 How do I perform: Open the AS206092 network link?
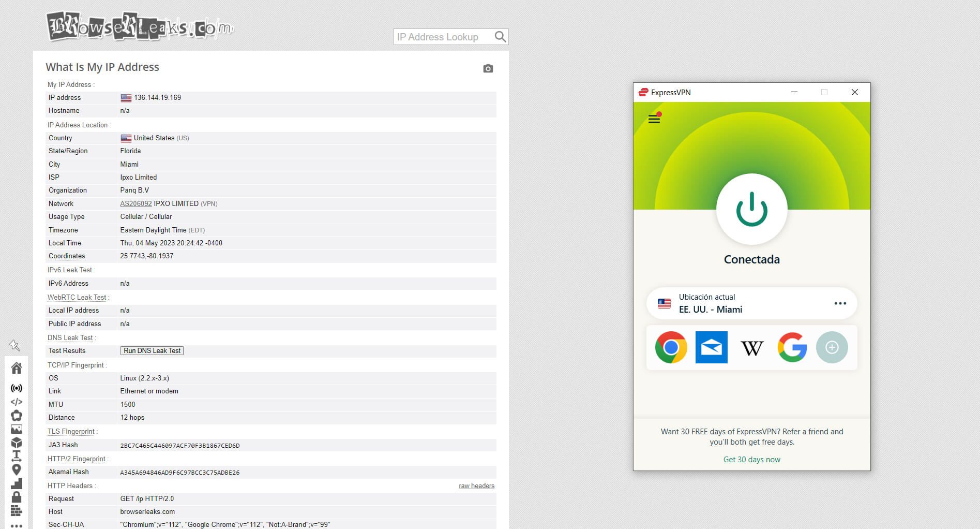(x=136, y=203)
